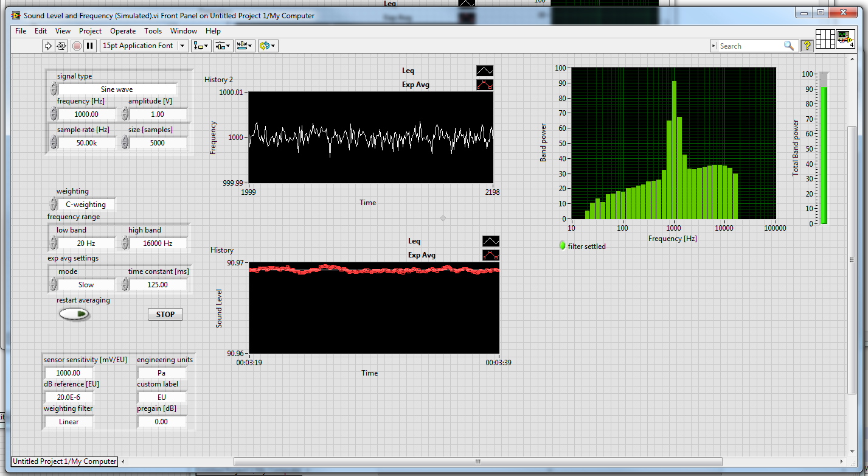This screenshot has height=476, width=868.
Task: Open the Align Objects dropdown
Action: 200,46
